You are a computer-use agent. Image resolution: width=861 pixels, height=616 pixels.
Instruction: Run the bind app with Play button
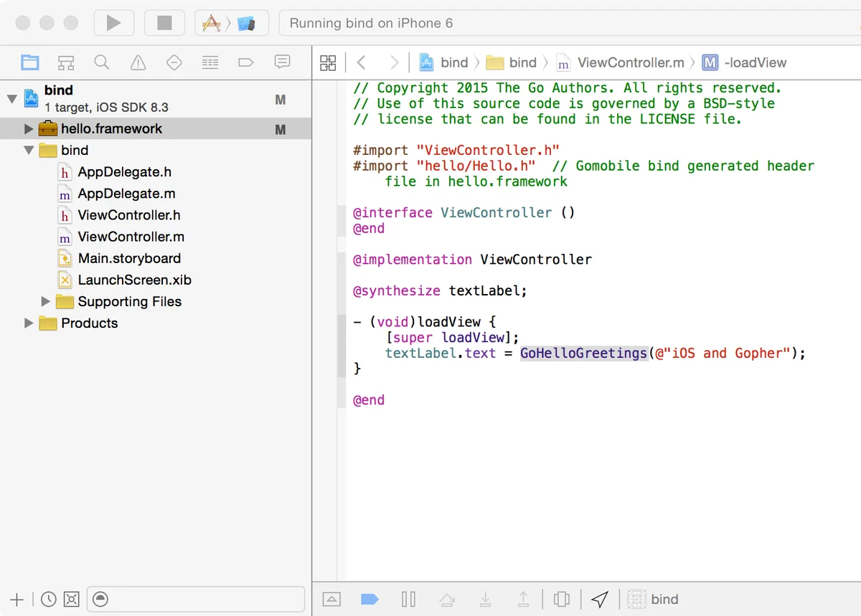pos(113,23)
